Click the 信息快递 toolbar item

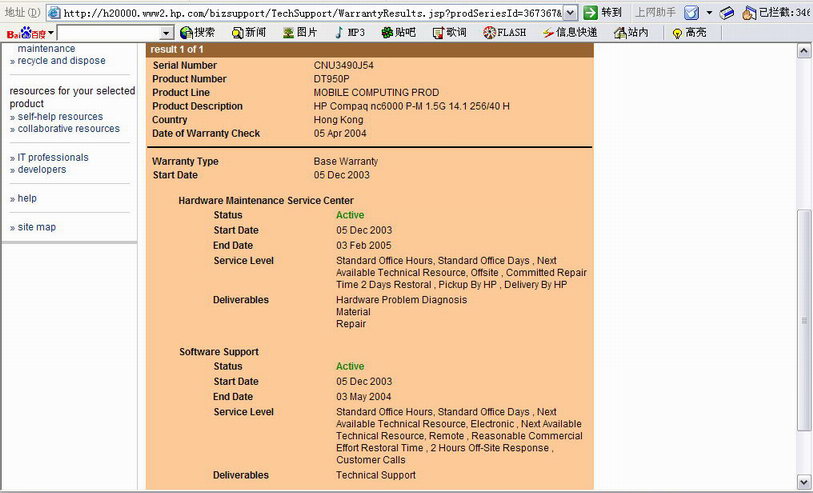pyautogui.click(x=569, y=33)
